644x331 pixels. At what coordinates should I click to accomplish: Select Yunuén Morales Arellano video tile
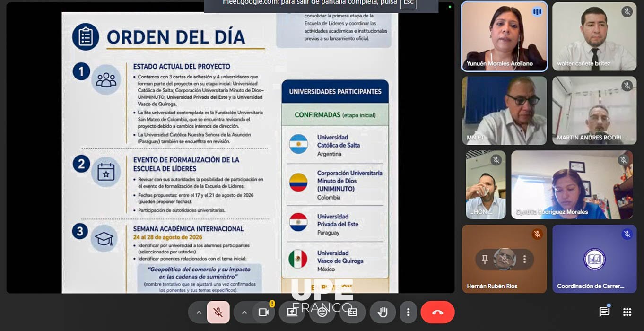point(505,36)
